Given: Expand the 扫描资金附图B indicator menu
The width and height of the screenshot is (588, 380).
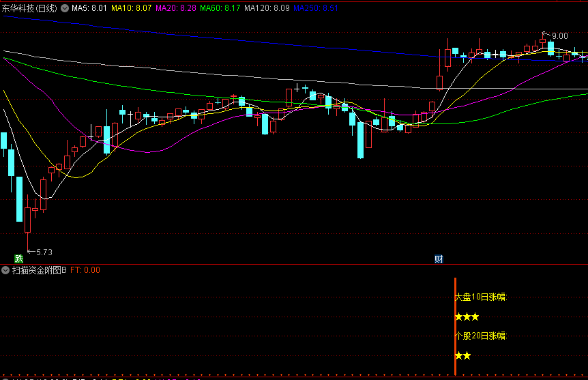Looking at the screenshot, I should coord(5,270).
